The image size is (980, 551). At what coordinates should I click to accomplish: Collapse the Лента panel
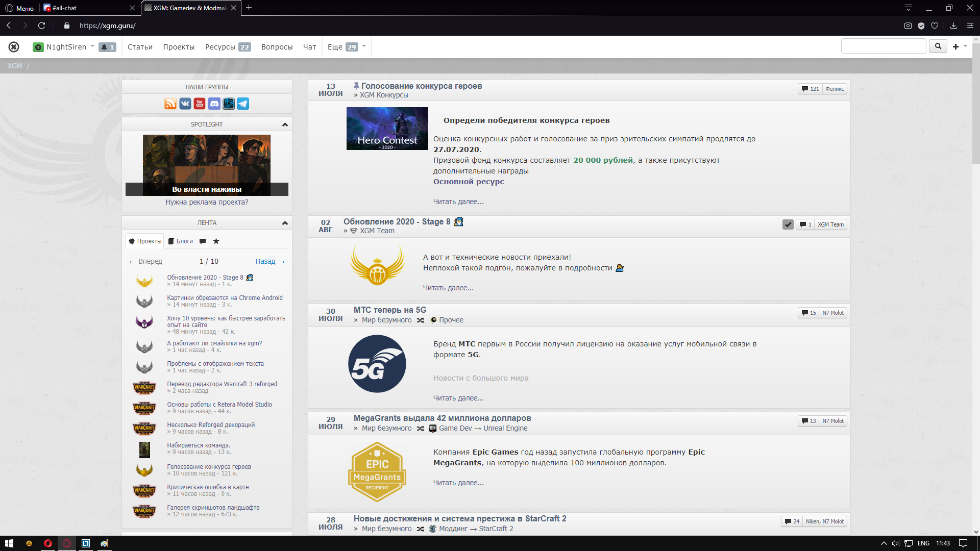pos(285,223)
